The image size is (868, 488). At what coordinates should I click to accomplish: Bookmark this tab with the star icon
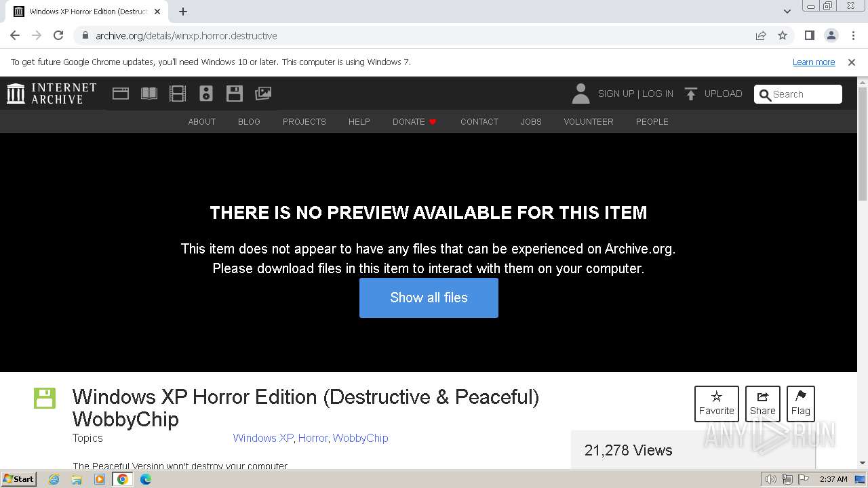coord(783,35)
